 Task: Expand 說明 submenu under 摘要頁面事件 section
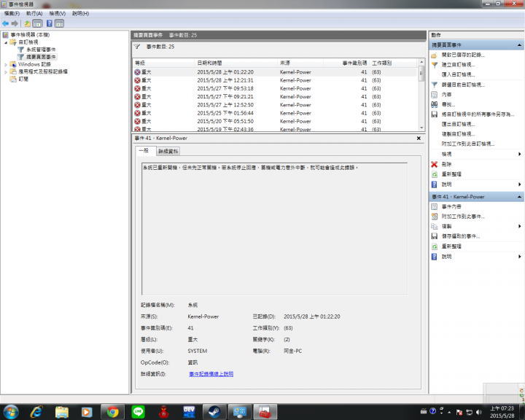pyautogui.click(x=519, y=184)
